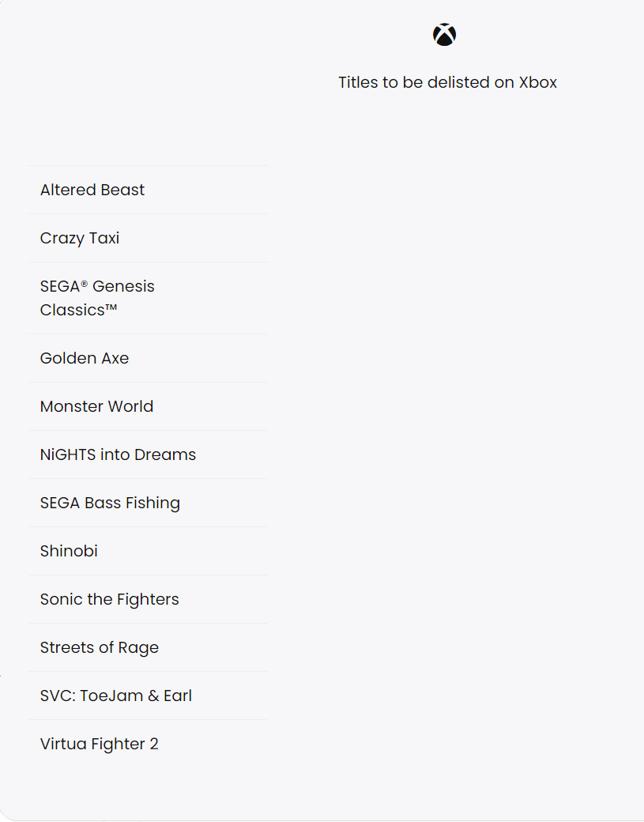Choose SEGA Genesis Classics title
Image resolution: width=644 pixels, height=822 pixels.
97,298
